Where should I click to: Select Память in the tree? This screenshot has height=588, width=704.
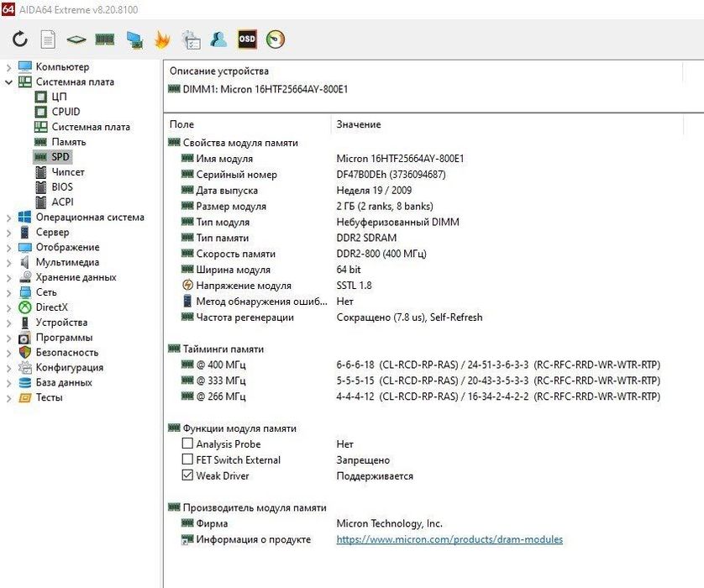[x=68, y=142]
